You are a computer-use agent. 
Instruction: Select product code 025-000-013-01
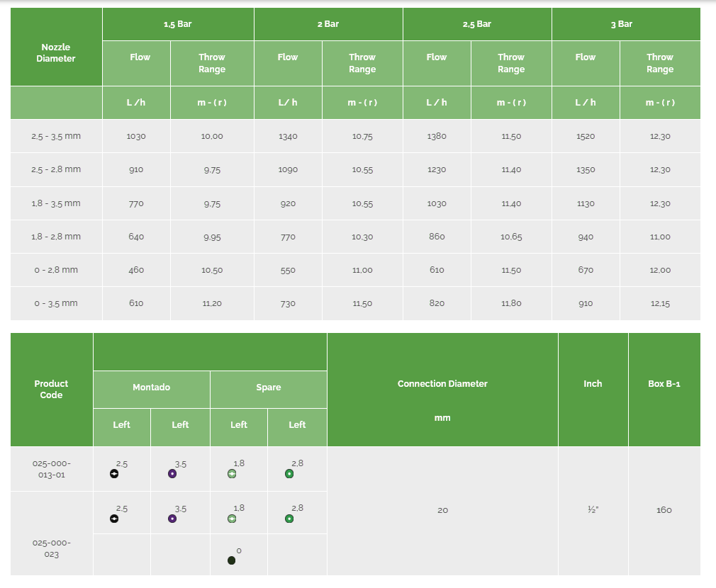coord(52,469)
